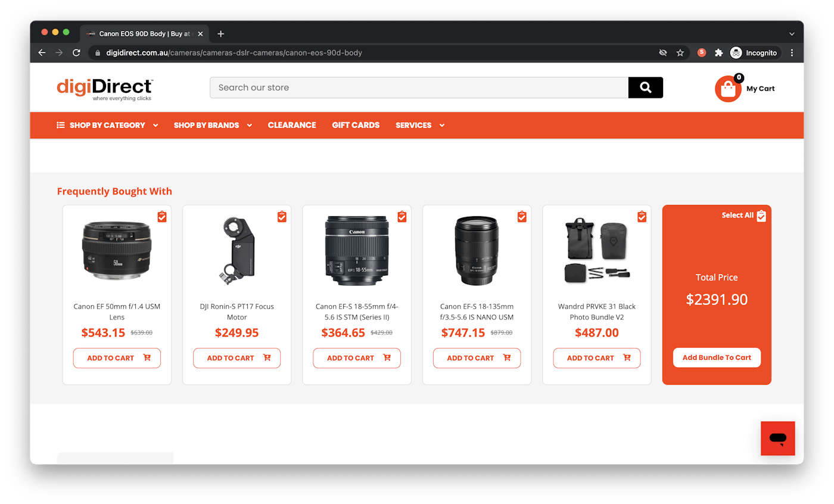Go to the Clearance page
This screenshot has height=504, width=834.
[x=292, y=125]
